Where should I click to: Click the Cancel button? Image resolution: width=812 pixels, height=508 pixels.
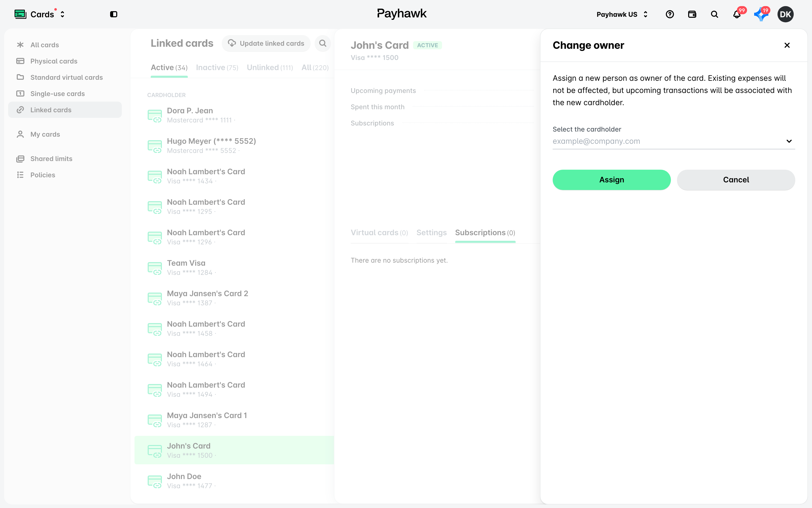tap(736, 180)
